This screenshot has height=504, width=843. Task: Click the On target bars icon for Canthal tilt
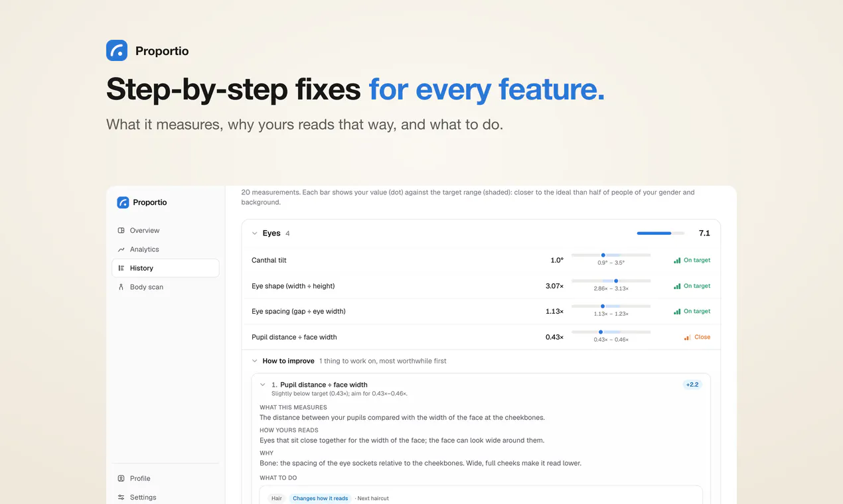click(677, 261)
